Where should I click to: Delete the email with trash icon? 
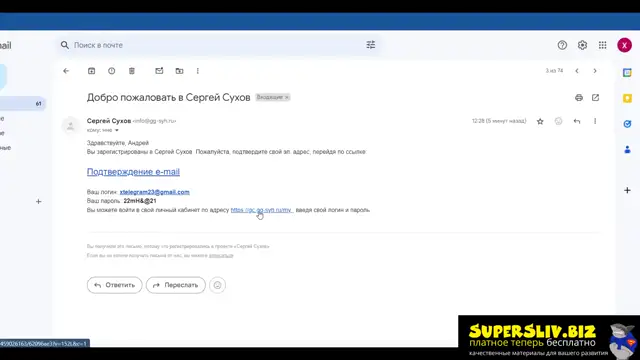[x=132, y=71]
